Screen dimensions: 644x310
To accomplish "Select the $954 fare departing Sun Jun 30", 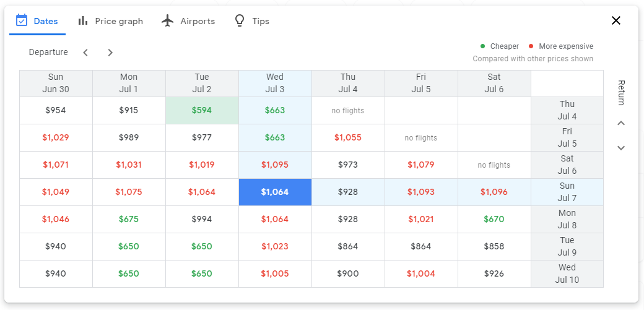I will 56,111.
